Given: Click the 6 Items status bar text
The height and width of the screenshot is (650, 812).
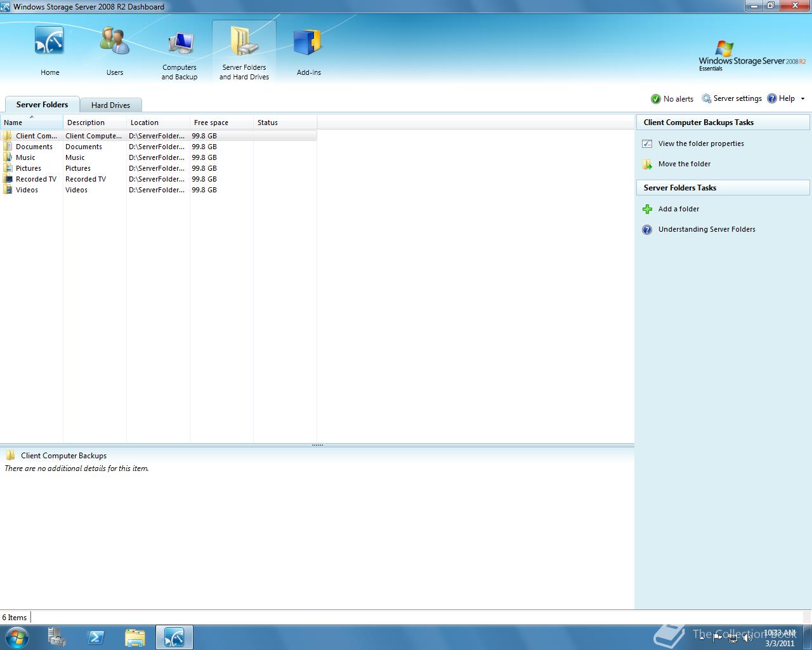Looking at the screenshot, I should pos(14,618).
